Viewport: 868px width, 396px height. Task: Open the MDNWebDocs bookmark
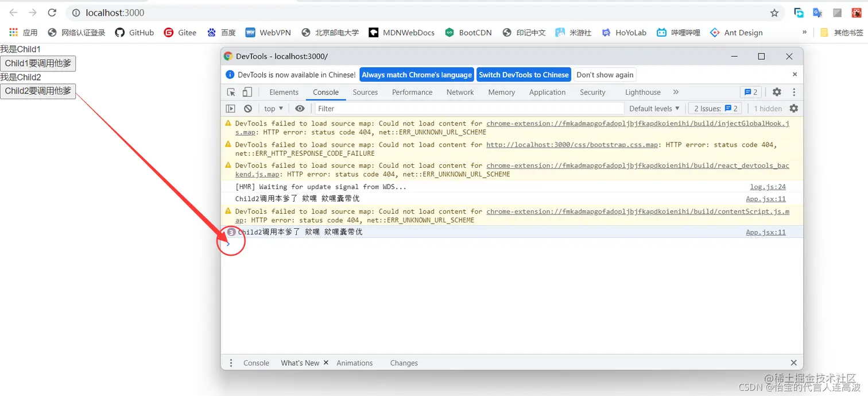coord(402,33)
